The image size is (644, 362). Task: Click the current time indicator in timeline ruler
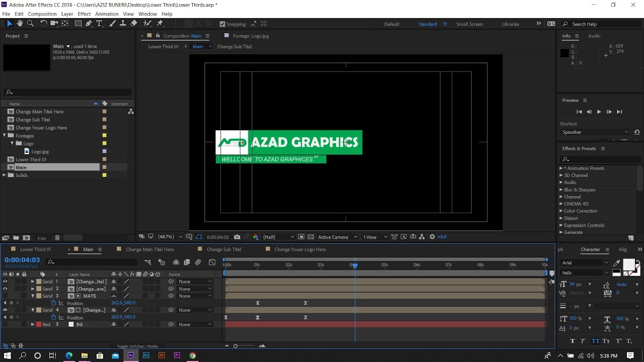(354, 265)
